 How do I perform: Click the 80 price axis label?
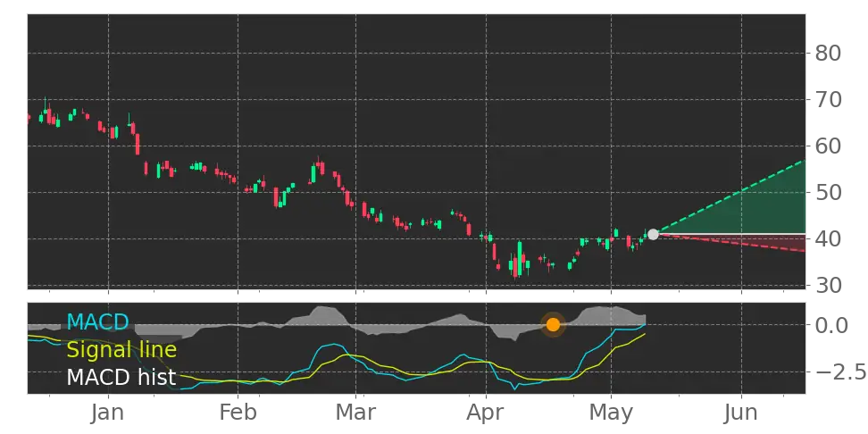tap(828, 54)
